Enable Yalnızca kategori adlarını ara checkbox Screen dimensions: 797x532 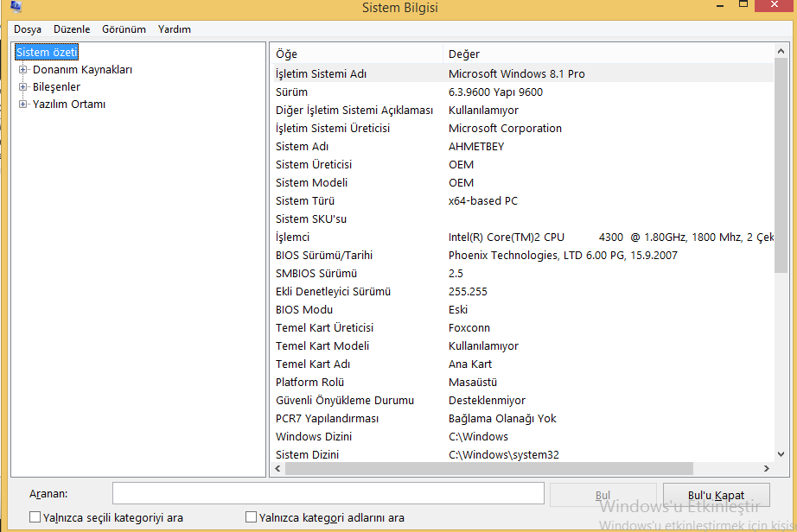point(251,517)
